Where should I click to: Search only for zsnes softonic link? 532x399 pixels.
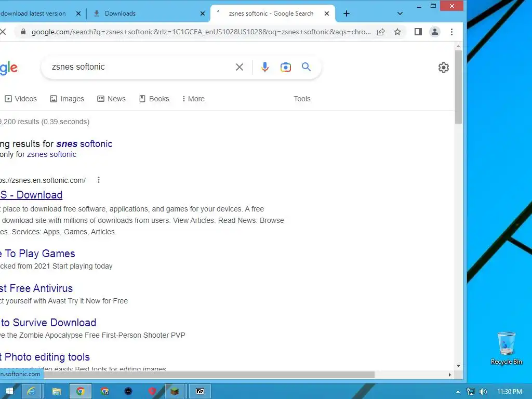pyautogui.click(x=51, y=154)
